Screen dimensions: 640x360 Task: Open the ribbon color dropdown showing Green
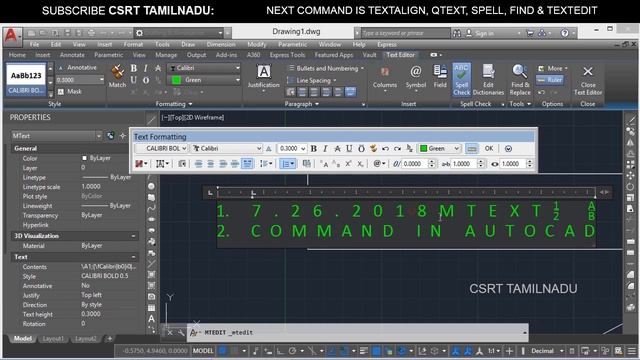click(205, 80)
